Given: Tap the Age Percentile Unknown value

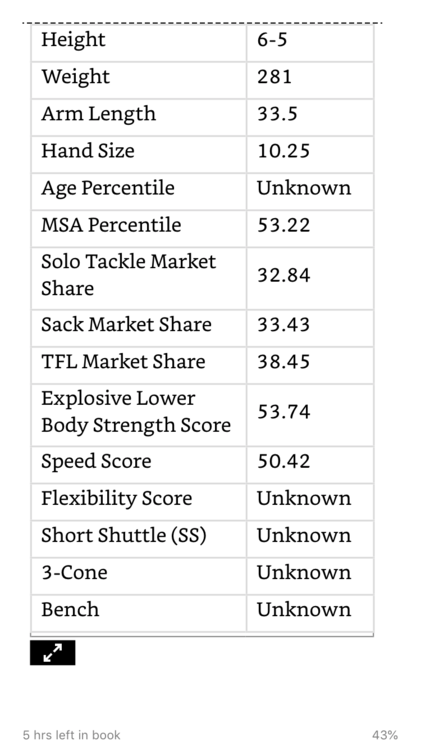Looking at the screenshot, I should pos(304,188).
